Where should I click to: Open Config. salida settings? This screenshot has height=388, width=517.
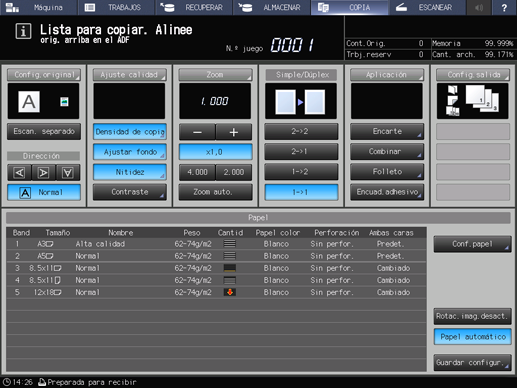point(473,75)
